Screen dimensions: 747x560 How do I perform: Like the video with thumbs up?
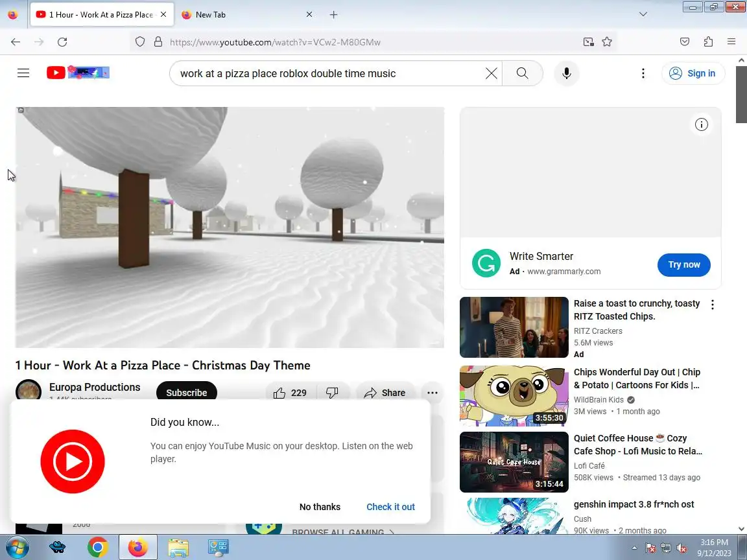pyautogui.click(x=290, y=393)
